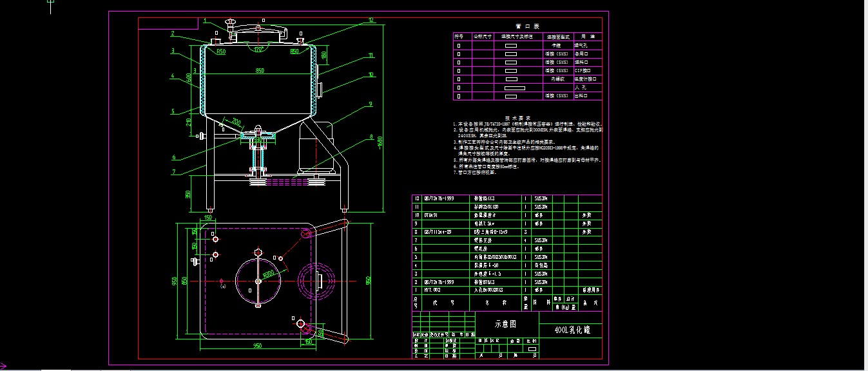Click the '400L乳化罐' drawing title text

pyautogui.click(x=572, y=330)
